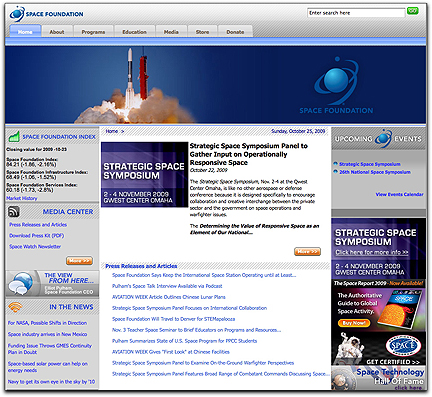The width and height of the screenshot is (432, 397).
Task: Click the orange wireless icon beside In The News
Action: click(x=15, y=306)
